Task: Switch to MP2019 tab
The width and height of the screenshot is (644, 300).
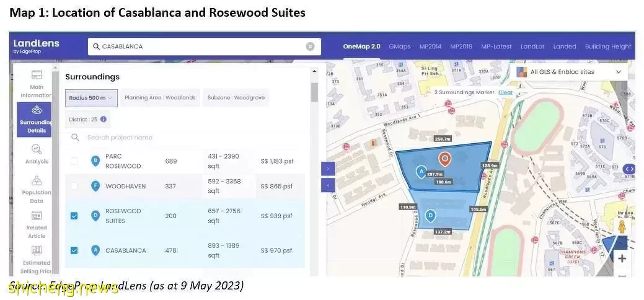Action: pos(461,46)
